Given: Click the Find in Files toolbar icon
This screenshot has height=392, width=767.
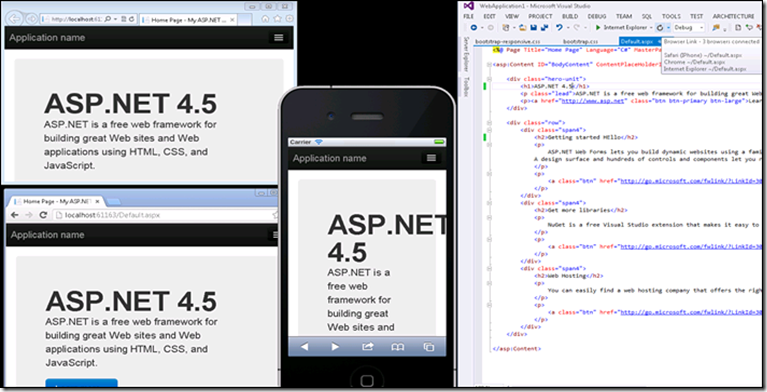Looking at the screenshot, I should (x=716, y=28).
